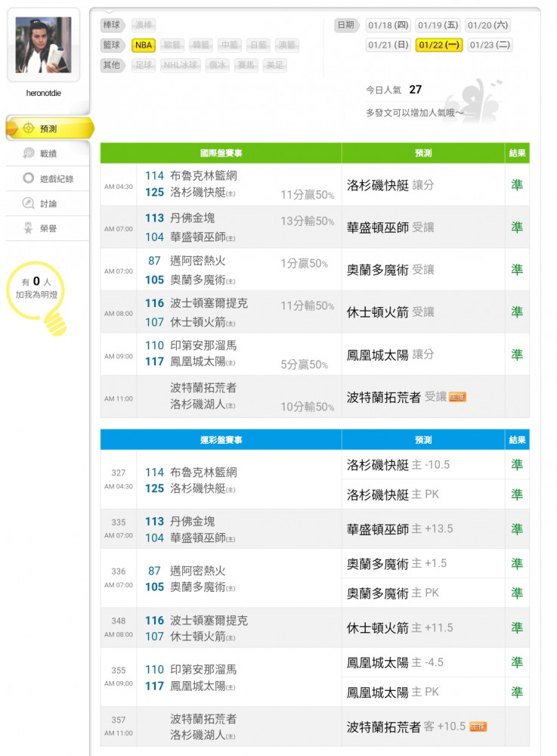Click the 奧蘭多魔術 主 +1.5 pick
The height and width of the screenshot is (756, 557).
click(397, 564)
